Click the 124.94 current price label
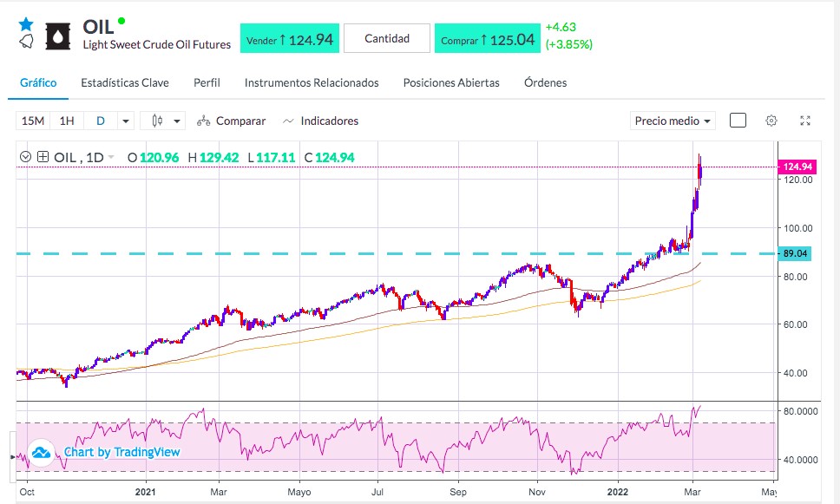 coord(797,167)
